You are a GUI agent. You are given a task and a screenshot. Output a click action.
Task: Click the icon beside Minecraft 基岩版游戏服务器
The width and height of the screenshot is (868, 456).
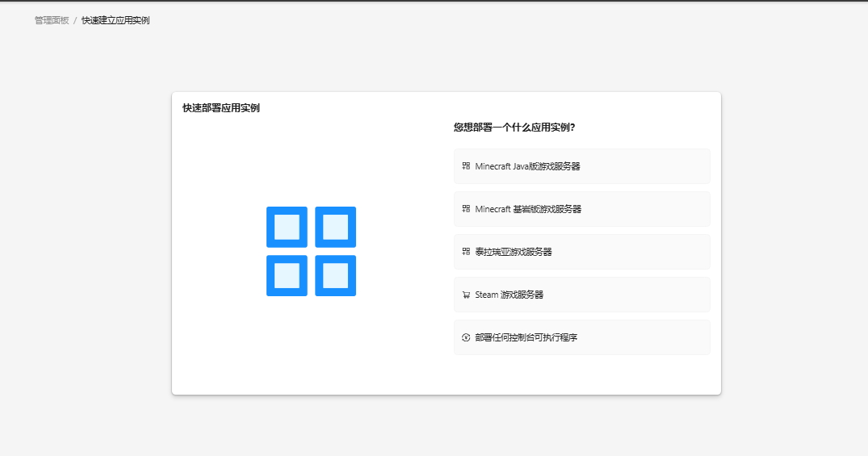[466, 209]
